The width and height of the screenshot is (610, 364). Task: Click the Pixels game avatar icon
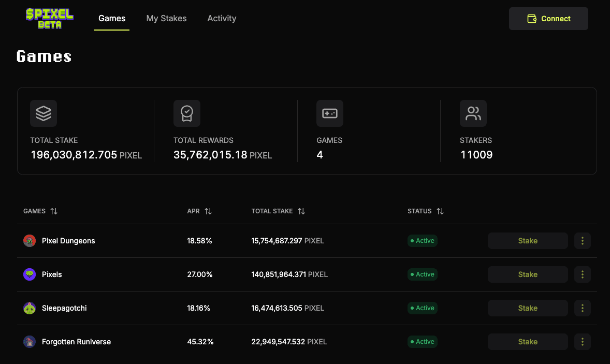(30, 274)
